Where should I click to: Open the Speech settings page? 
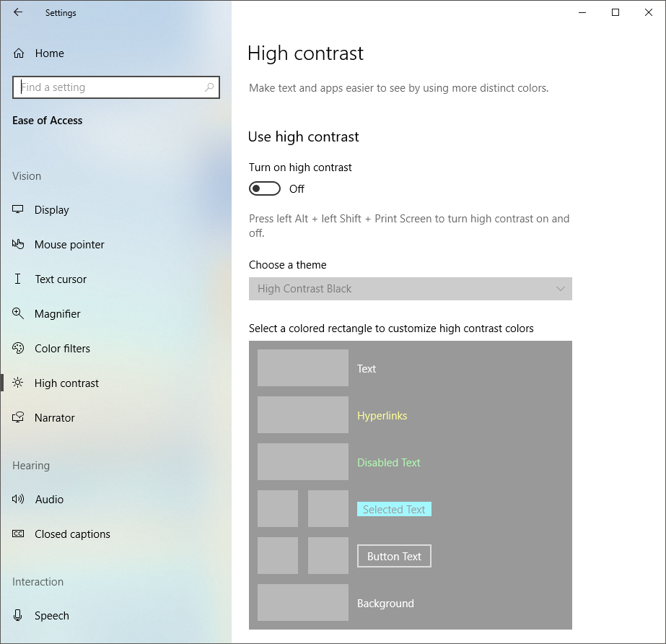pos(52,616)
